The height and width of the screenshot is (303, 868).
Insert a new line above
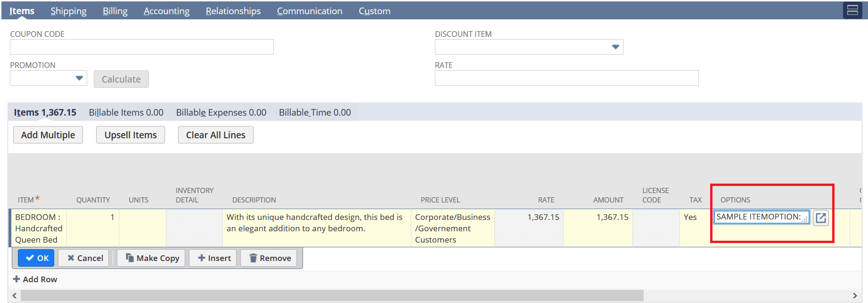point(213,258)
